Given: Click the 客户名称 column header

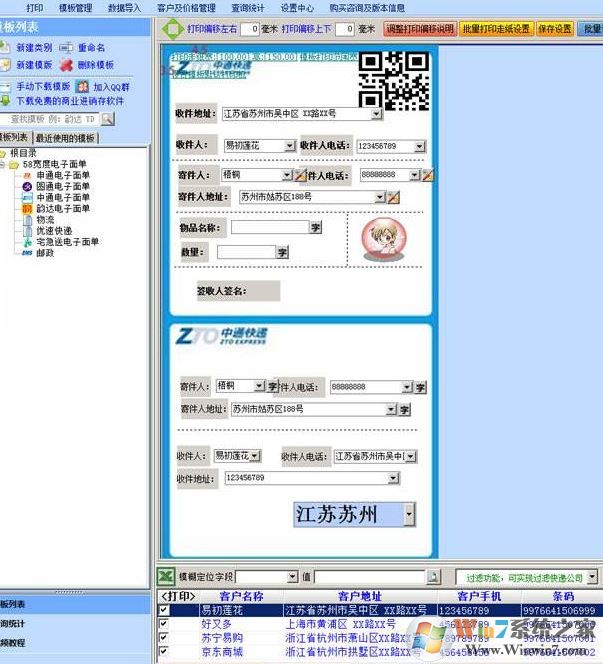Looking at the screenshot, I should 242,596.
